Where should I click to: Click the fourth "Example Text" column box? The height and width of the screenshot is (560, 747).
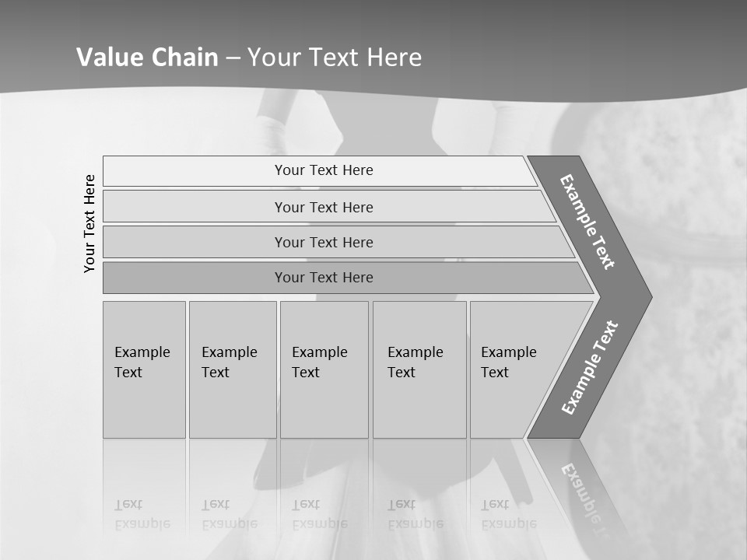419,369
